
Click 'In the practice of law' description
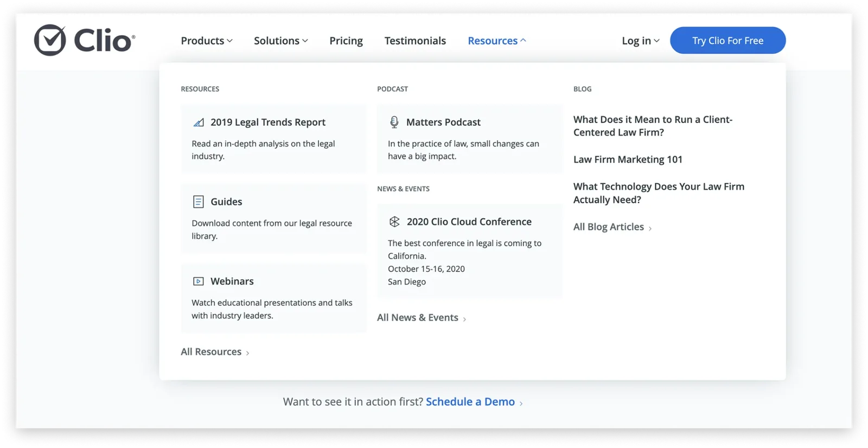(x=463, y=150)
